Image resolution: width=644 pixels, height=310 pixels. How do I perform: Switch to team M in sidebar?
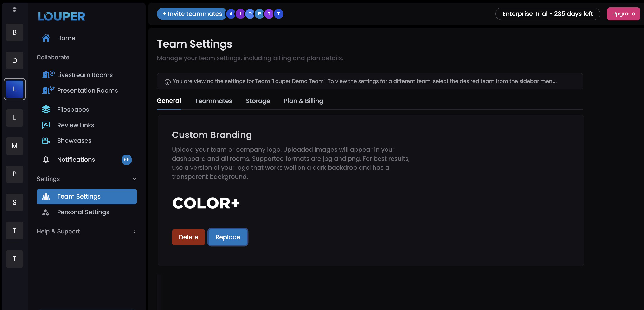pyautogui.click(x=15, y=146)
